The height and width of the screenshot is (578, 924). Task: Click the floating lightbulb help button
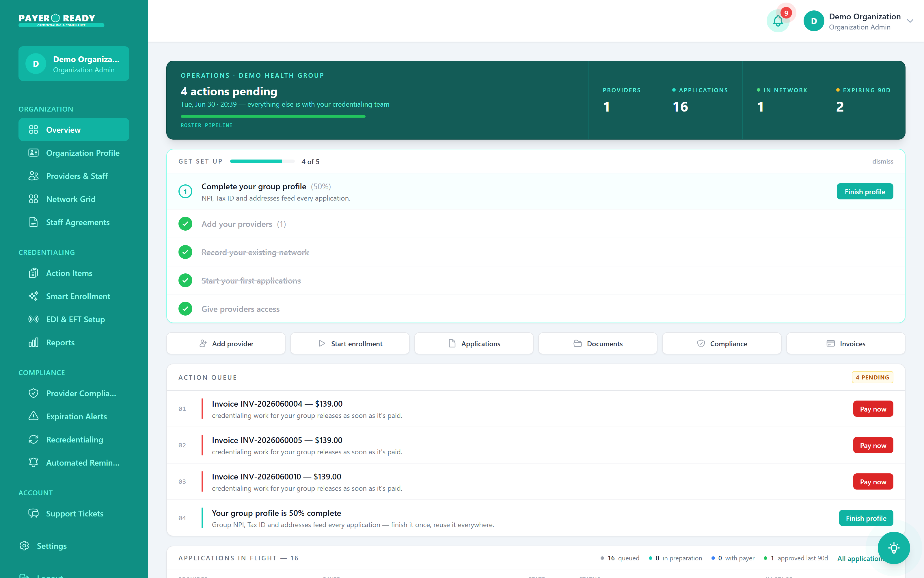coord(893,548)
